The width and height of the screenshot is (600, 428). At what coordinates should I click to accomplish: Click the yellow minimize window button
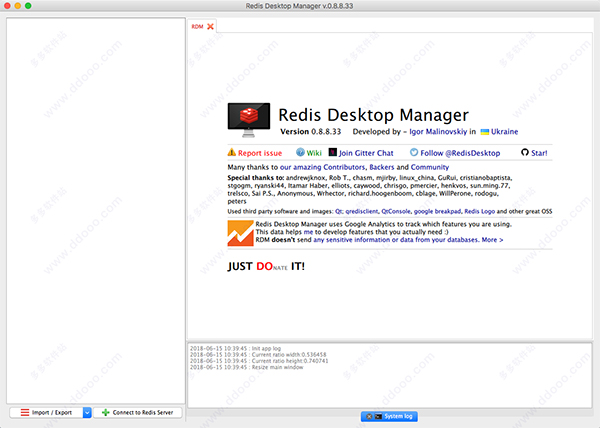click(x=18, y=6)
